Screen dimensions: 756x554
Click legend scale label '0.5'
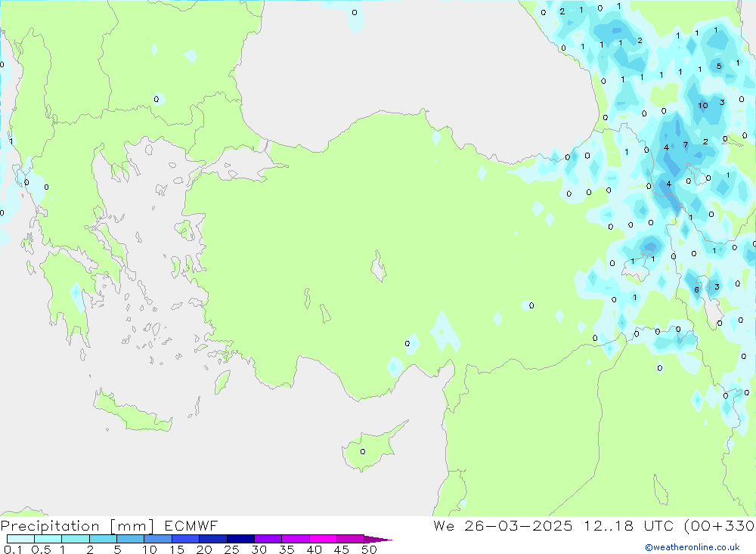(41, 549)
